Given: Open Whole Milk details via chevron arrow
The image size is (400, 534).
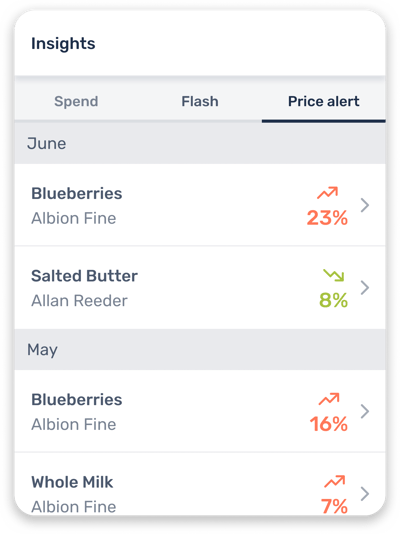Looking at the screenshot, I should (x=365, y=494).
